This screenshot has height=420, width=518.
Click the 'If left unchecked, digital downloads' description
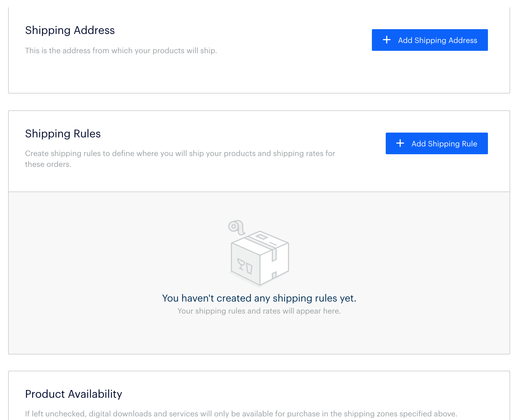point(241,414)
